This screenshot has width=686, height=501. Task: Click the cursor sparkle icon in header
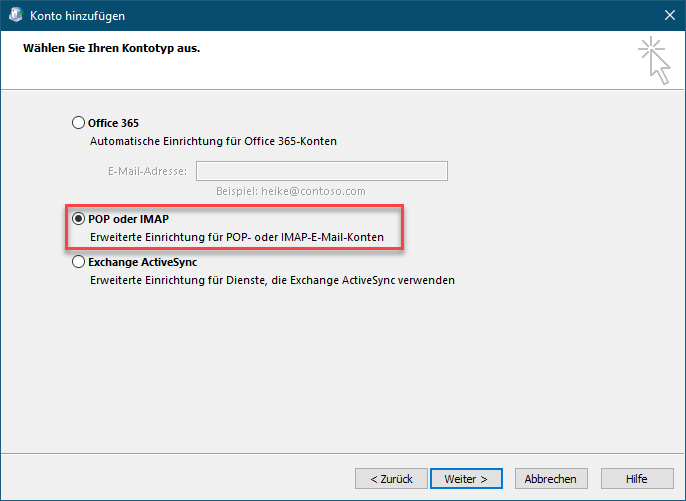(x=654, y=60)
